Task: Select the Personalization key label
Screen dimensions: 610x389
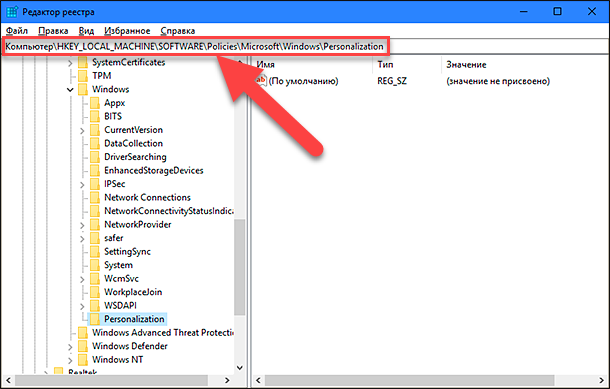Action: 134,319
